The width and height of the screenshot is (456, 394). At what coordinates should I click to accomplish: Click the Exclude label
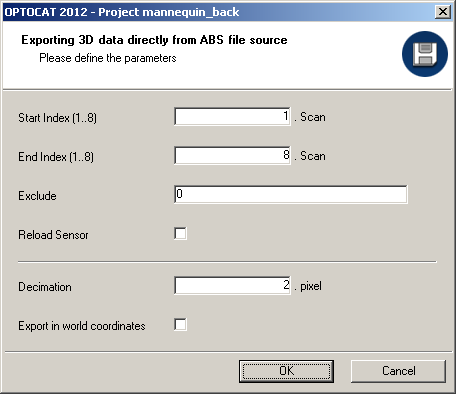coord(37,196)
